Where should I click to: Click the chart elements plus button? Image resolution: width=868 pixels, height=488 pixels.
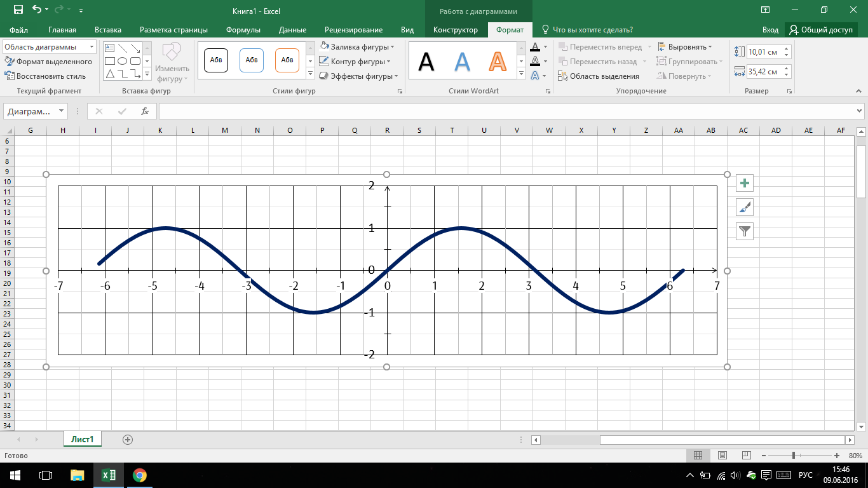(x=745, y=183)
